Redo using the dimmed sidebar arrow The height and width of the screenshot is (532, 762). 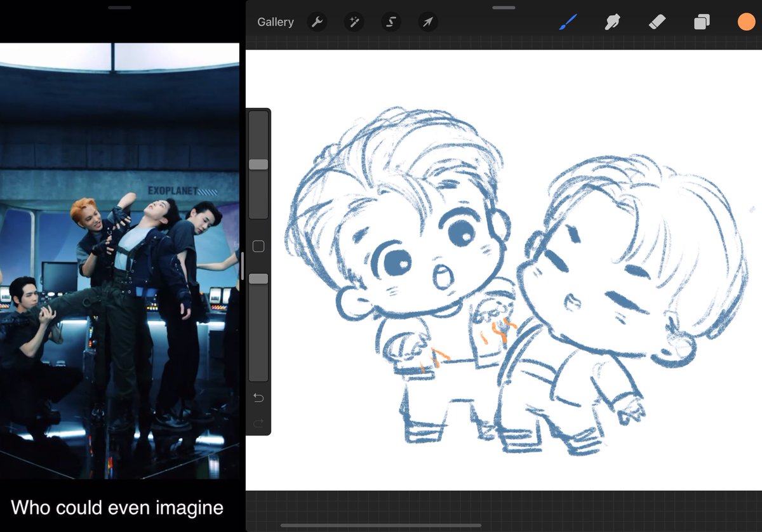click(258, 423)
